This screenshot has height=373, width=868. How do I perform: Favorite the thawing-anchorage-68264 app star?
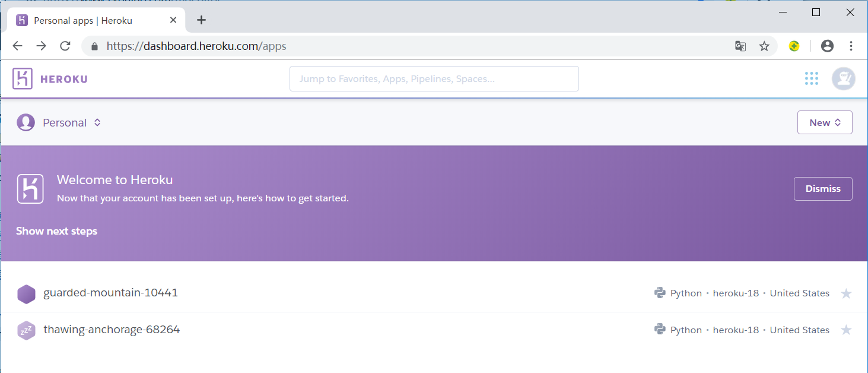click(846, 330)
